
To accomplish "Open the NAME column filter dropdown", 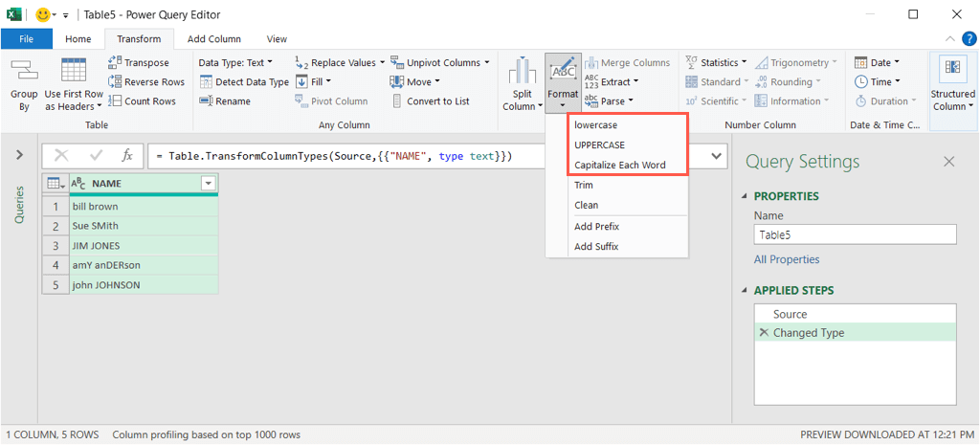I will point(208,184).
